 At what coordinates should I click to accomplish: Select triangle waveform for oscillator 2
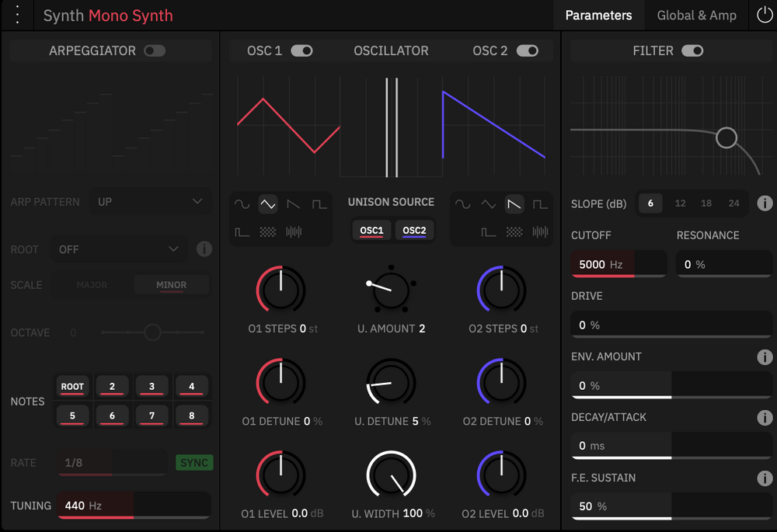[488, 205]
